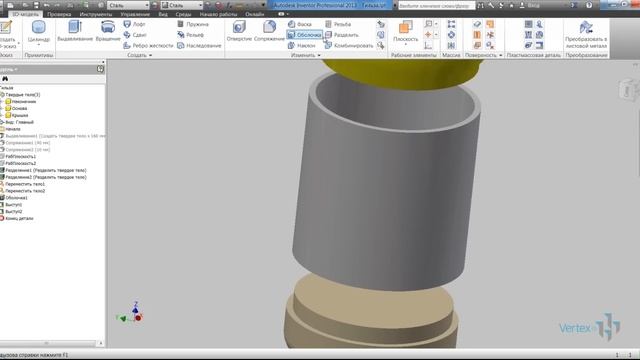Screen dimensions: 640x360
Task: Open the Цилиндр primitives dropdown
Action: coord(39,44)
